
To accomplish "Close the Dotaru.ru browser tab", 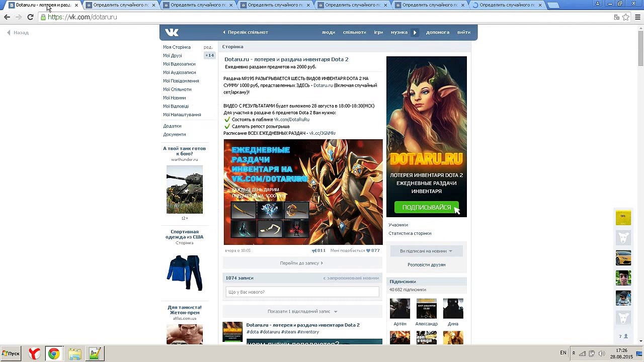I will tap(76, 5).
